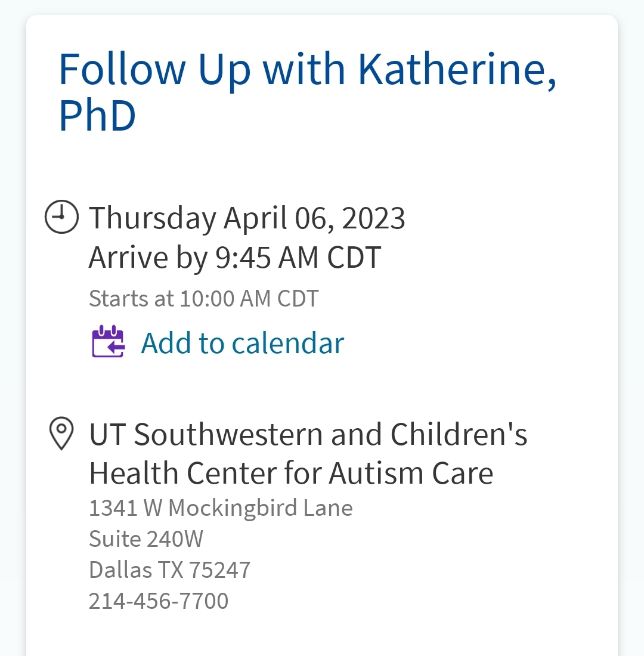The height and width of the screenshot is (656, 644).
Task: Click the Health Center for Autism Care line
Action: click(291, 474)
